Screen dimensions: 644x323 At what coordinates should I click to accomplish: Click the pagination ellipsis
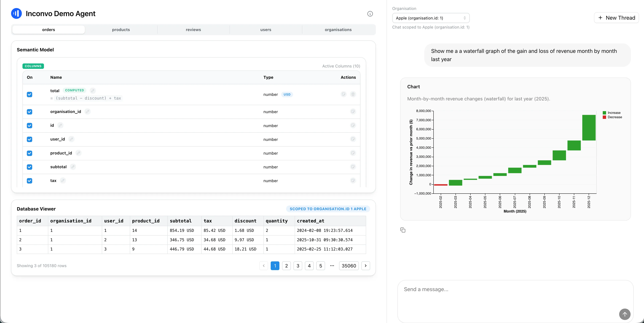click(332, 266)
